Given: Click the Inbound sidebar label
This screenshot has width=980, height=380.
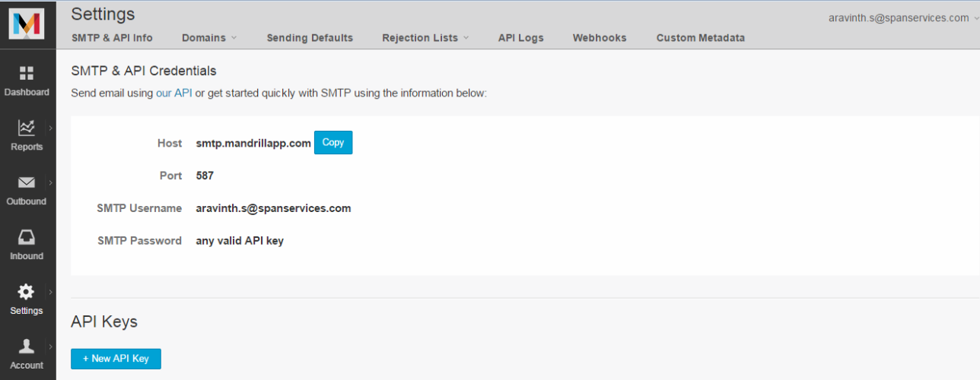Looking at the screenshot, I should [x=27, y=257].
